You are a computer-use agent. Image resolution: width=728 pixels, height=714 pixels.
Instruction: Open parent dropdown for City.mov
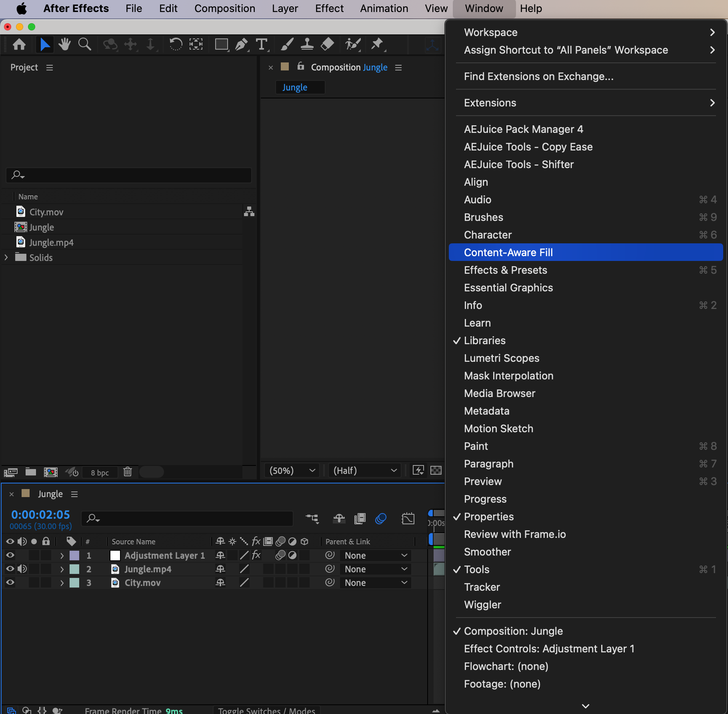tap(376, 583)
